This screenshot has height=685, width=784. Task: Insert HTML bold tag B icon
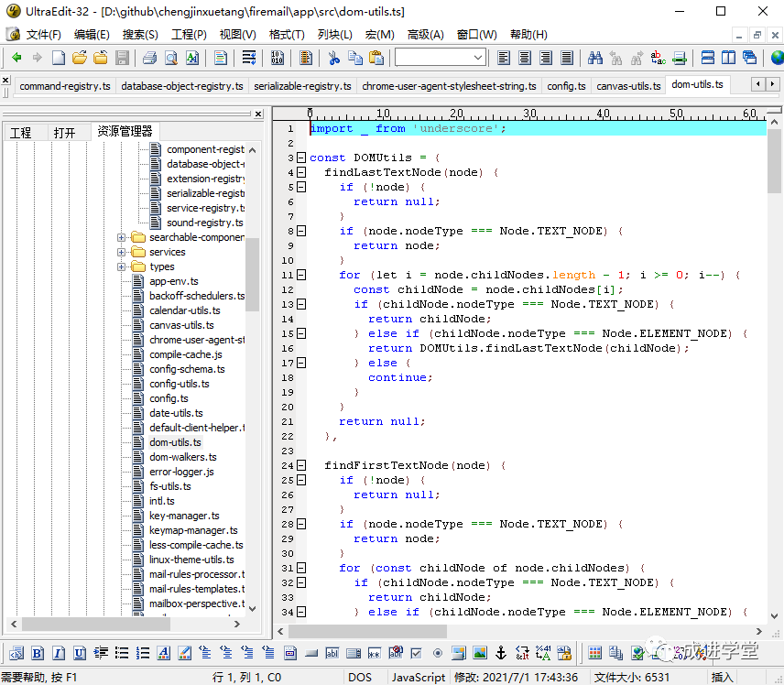(38, 653)
